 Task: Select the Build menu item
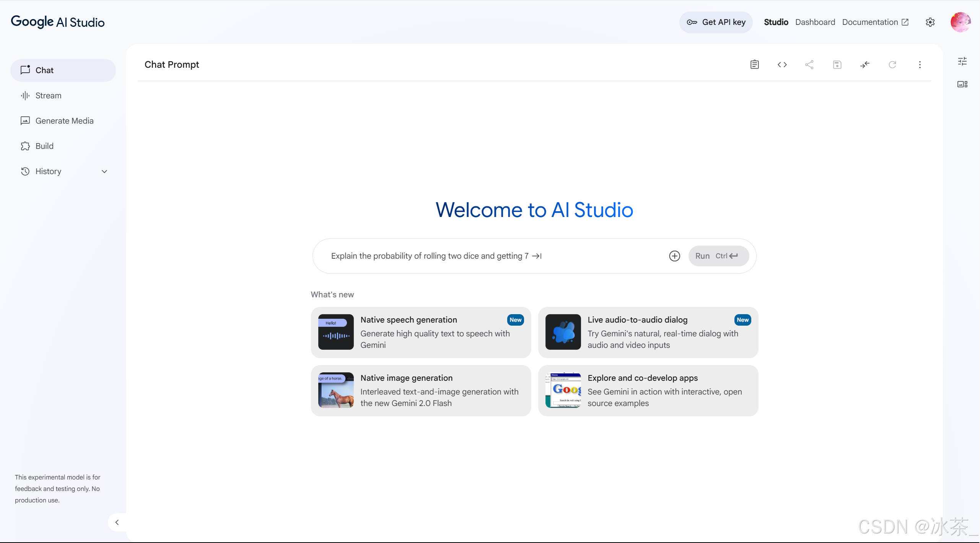pyautogui.click(x=63, y=146)
